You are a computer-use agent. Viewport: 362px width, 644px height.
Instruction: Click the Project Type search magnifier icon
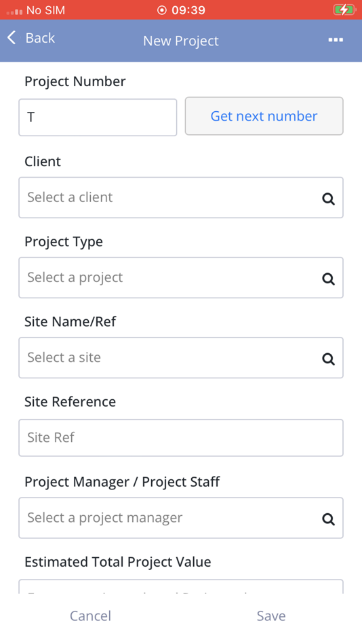coord(328,279)
